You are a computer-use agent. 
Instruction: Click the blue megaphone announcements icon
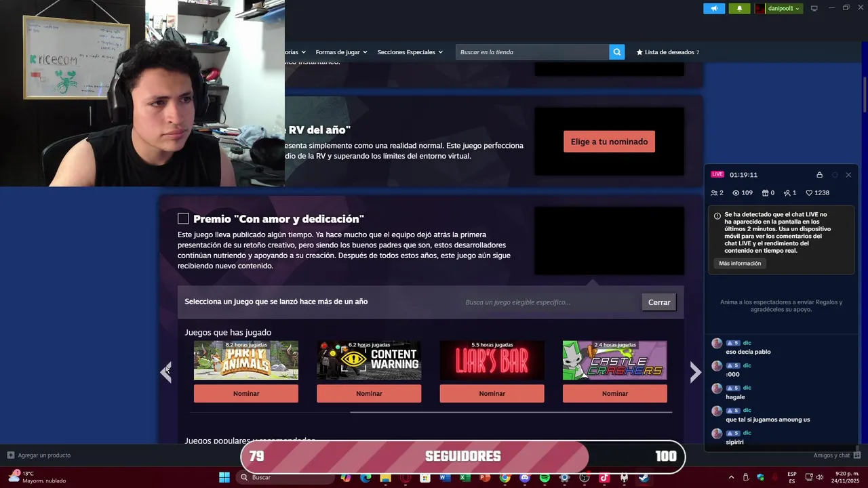(x=714, y=8)
